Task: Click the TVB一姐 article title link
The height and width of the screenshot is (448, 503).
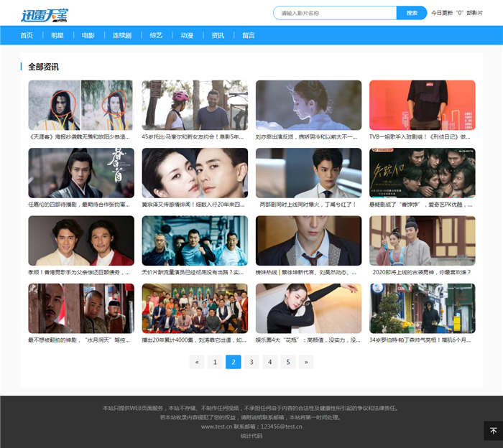Action: pyautogui.click(x=421, y=136)
